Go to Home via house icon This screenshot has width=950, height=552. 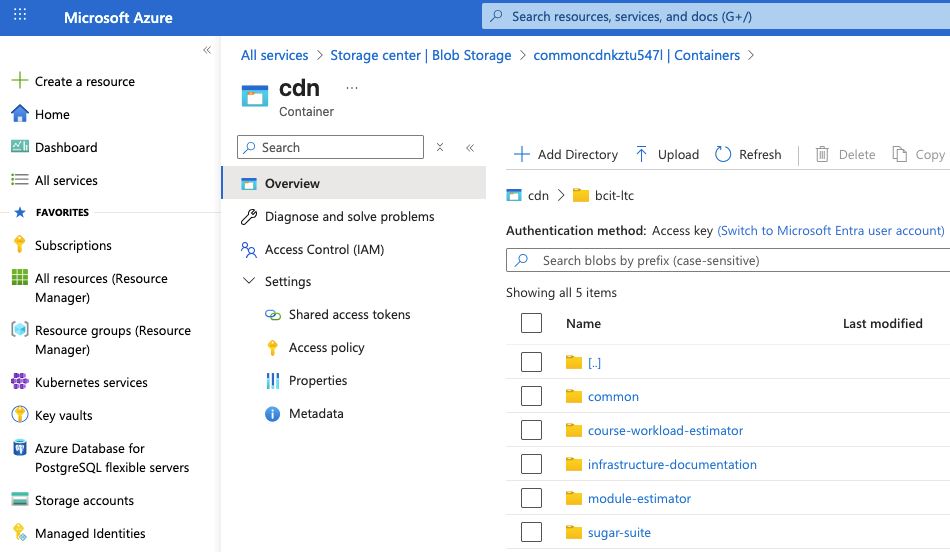20,114
